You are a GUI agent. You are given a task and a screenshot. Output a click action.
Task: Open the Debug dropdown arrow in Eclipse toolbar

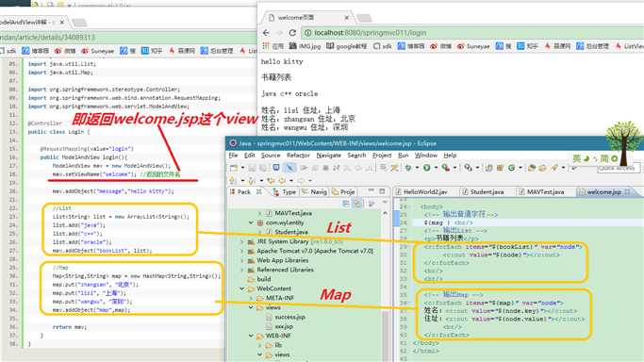point(417,168)
